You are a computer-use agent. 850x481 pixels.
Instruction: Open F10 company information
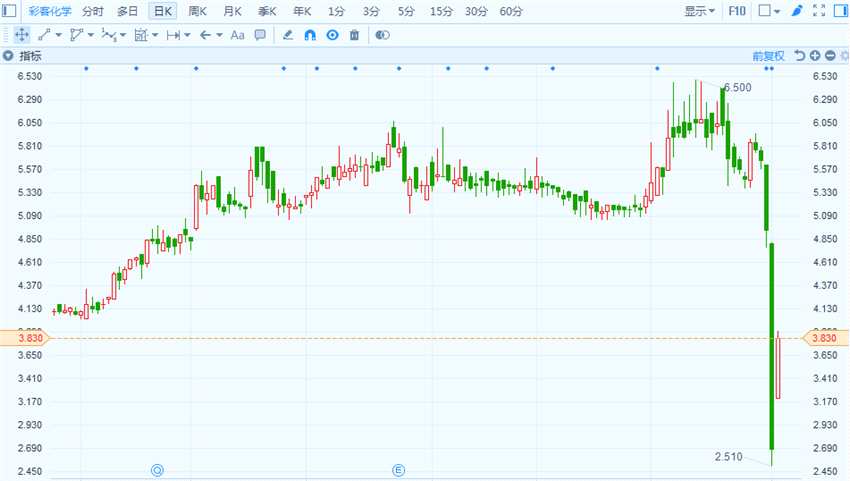(737, 11)
